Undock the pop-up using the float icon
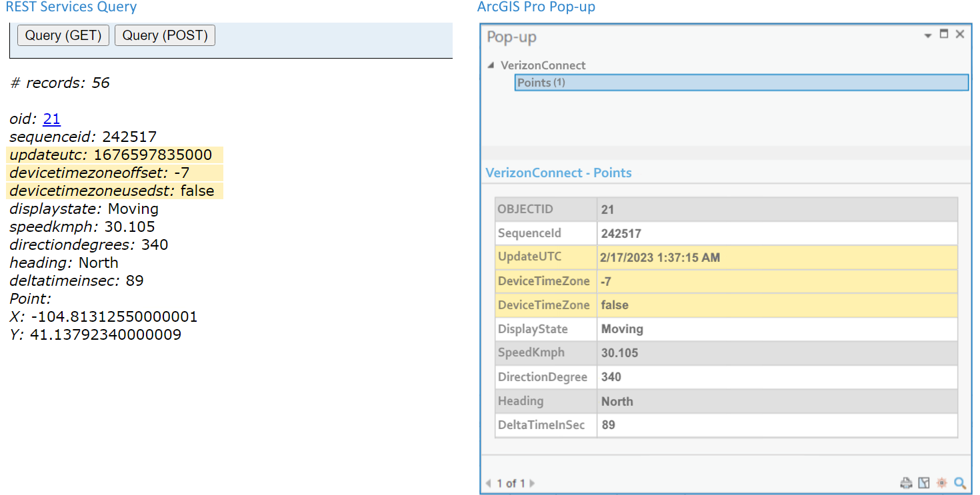This screenshot has width=980, height=495. click(943, 34)
